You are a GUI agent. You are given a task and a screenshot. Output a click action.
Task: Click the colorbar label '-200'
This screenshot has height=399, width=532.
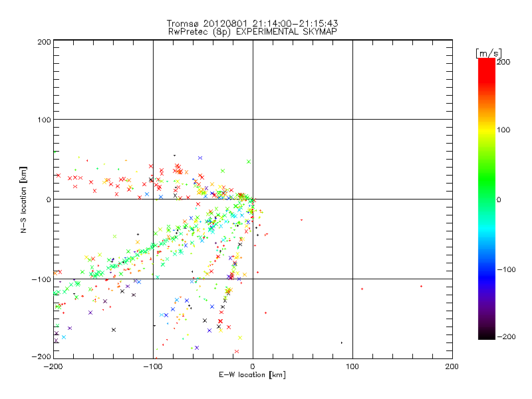click(506, 336)
